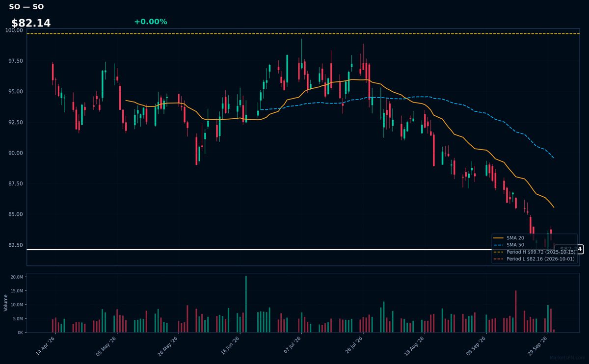This screenshot has height=364, width=589.
Task: Select the 18 Aug '26 date label
Action: 414,346
